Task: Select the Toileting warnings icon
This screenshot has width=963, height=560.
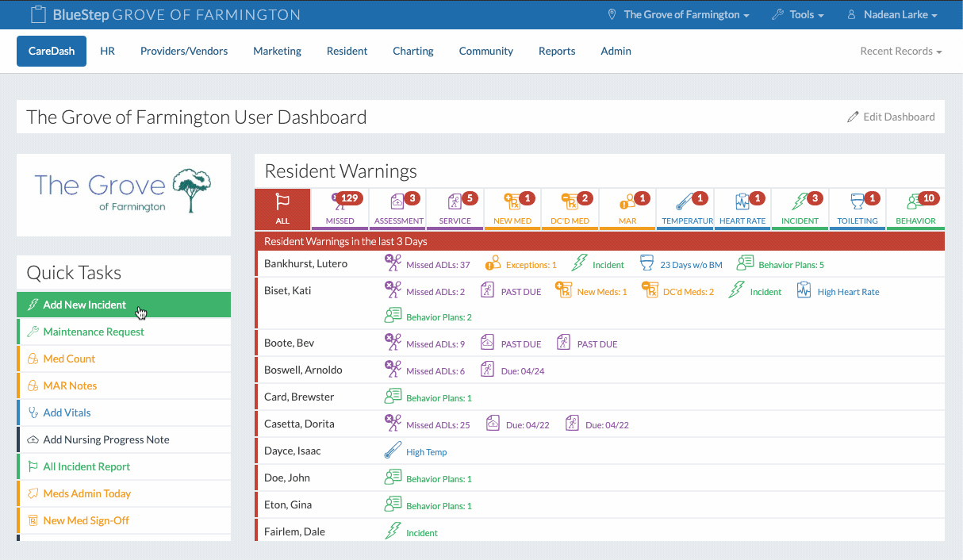Action: coord(857,203)
